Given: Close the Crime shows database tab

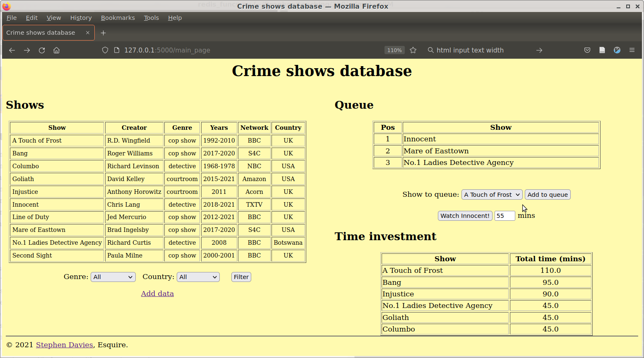Looking at the screenshot, I should tap(88, 33).
